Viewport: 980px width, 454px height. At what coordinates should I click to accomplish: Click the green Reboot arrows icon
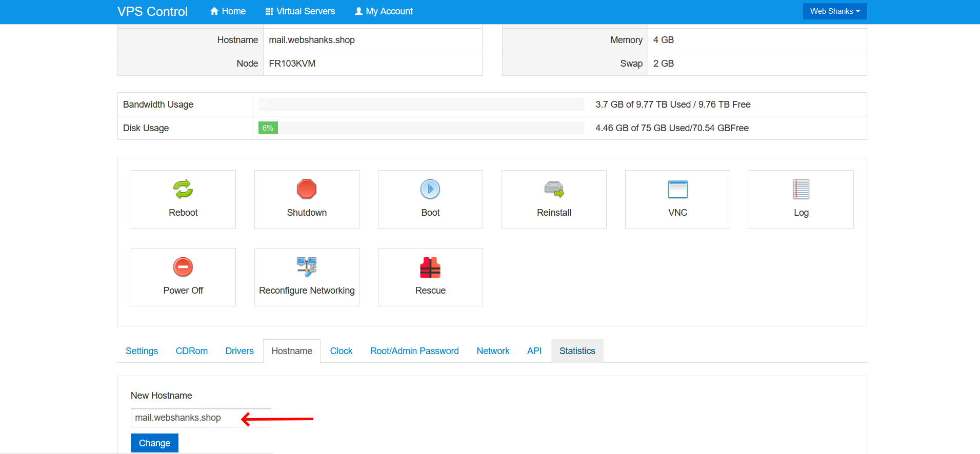[183, 189]
